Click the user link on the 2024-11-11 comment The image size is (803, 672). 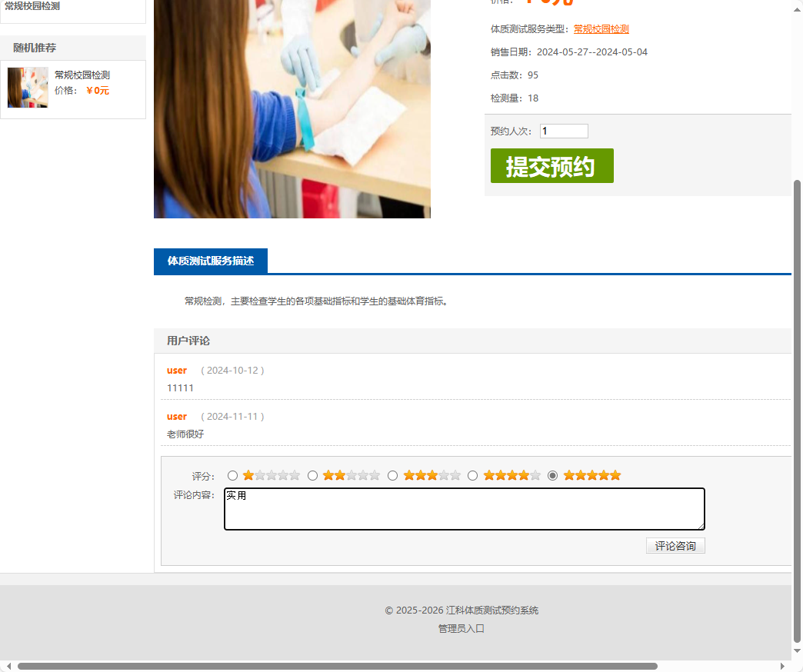click(176, 416)
